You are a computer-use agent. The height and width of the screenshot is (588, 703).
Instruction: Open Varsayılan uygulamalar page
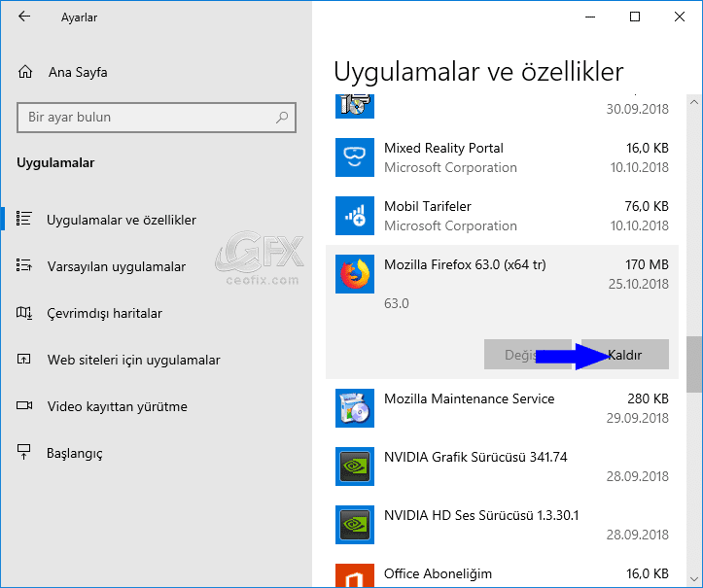click(116, 266)
